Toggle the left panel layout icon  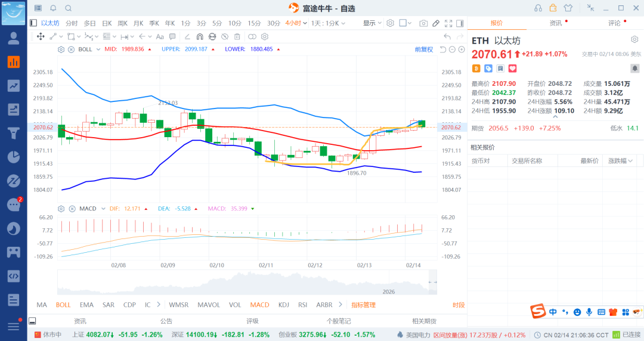coord(33,23)
